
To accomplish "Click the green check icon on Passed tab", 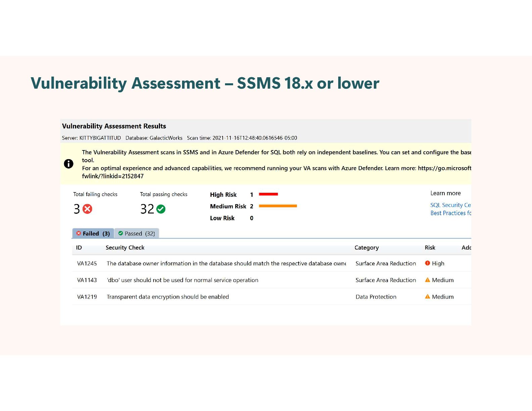I will [x=121, y=233].
